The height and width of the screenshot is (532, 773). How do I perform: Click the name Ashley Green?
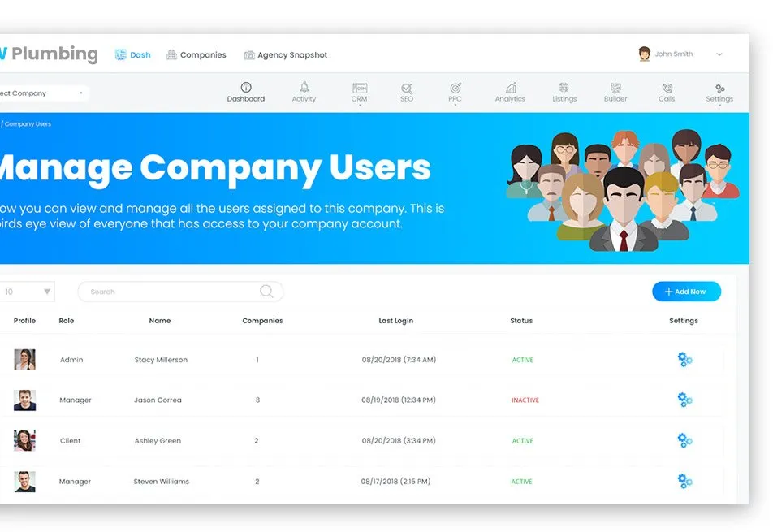tap(158, 441)
